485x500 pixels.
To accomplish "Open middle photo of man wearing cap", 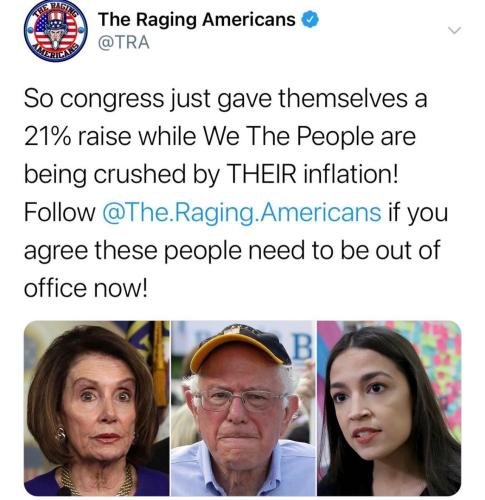I will click(243, 408).
